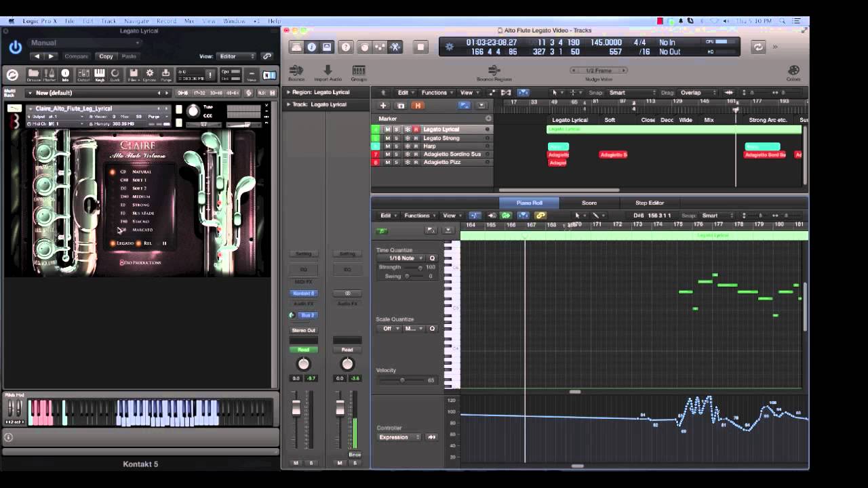The width and height of the screenshot is (868, 488).
Task: Click add track plus button
Action: 382,105
